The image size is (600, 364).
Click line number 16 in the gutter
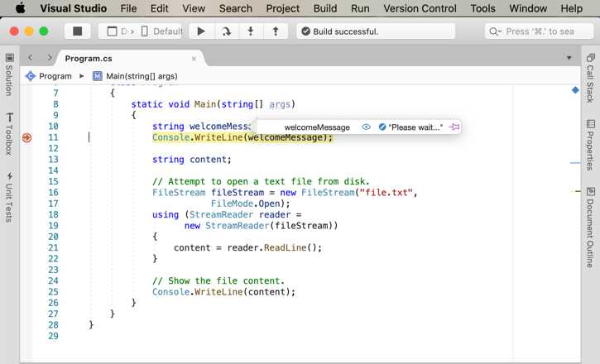(x=53, y=192)
